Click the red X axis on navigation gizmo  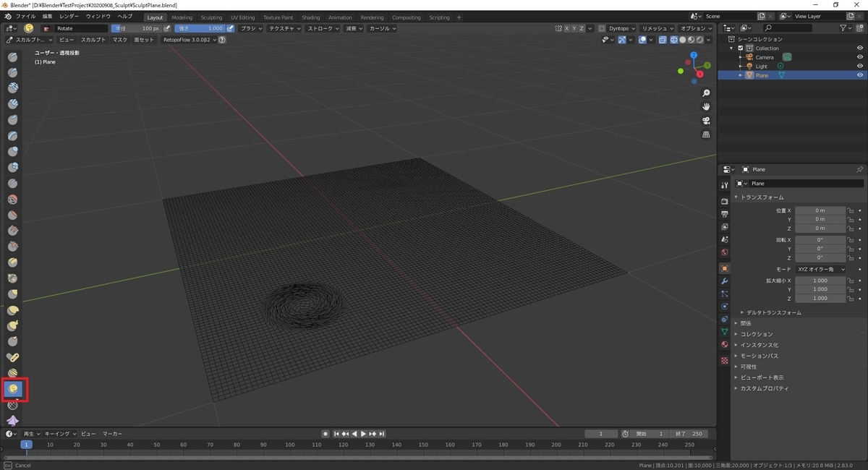(700, 73)
